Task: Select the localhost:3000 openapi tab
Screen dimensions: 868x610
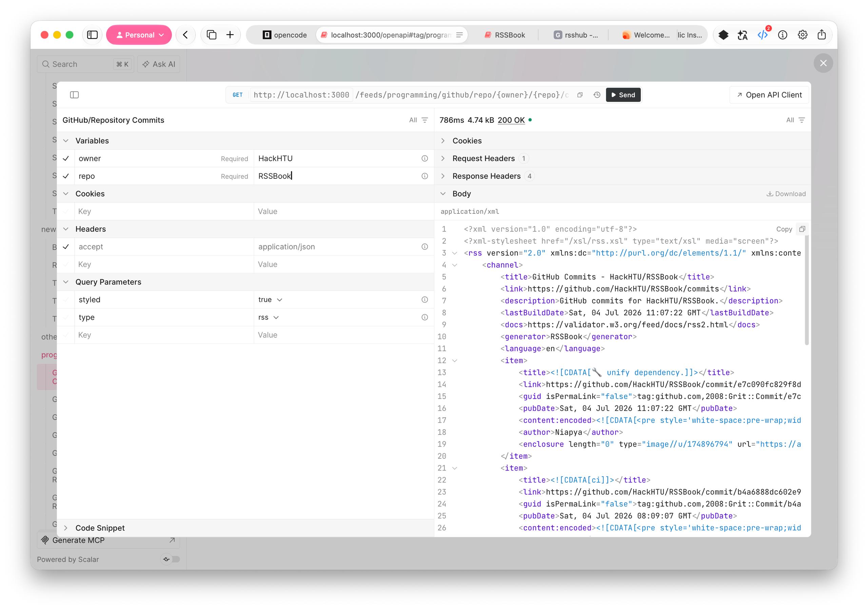Action: click(x=392, y=35)
